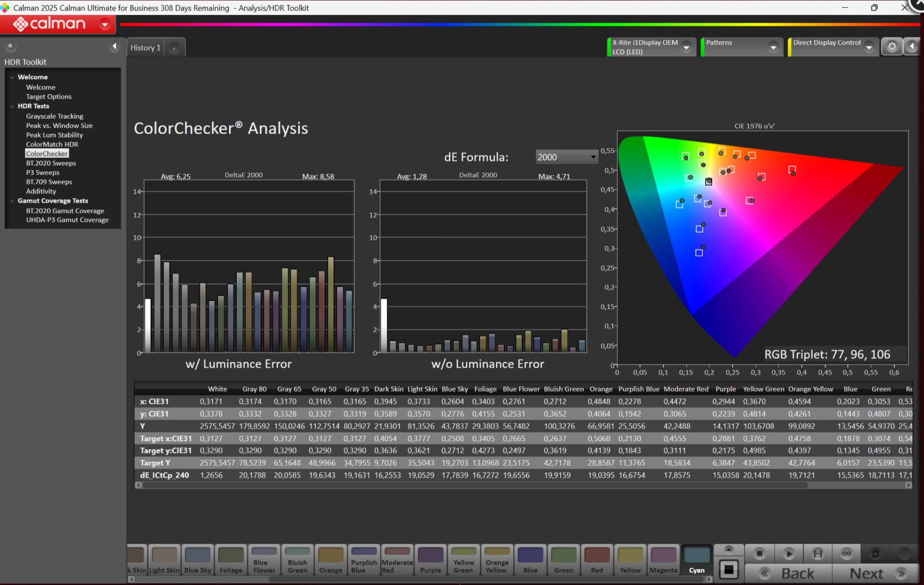Click the single-read bracket icon button

click(x=818, y=553)
